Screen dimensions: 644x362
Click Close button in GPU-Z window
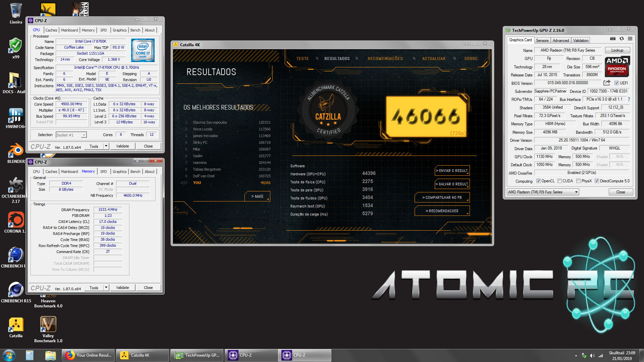[x=621, y=192]
